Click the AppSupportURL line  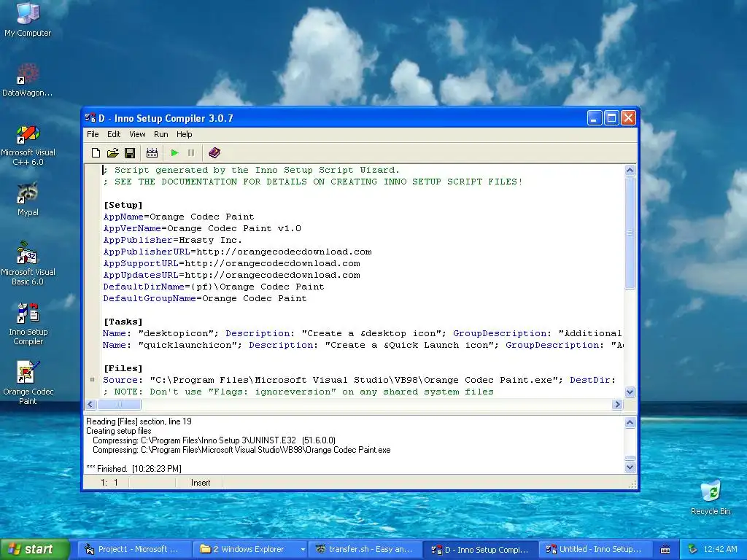[231, 263]
